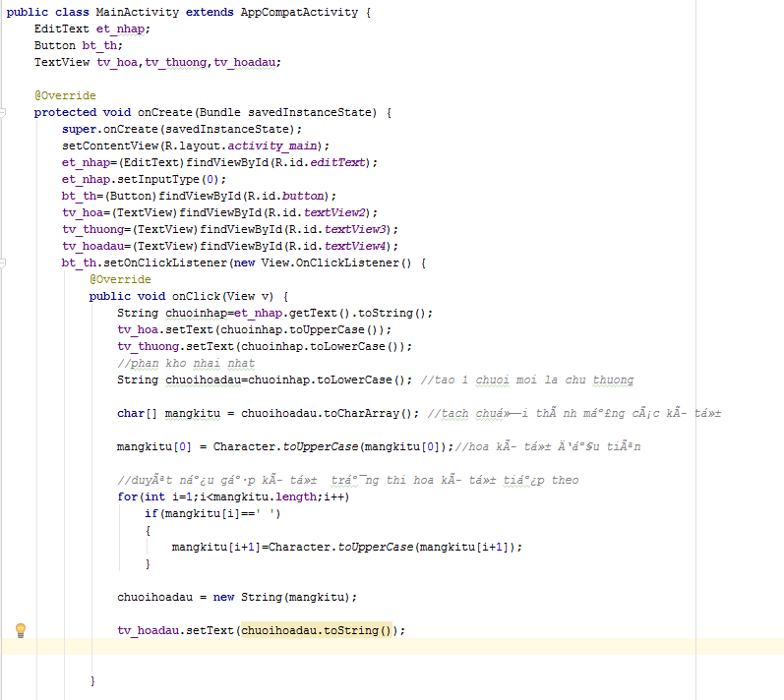Click the 'phan kho nhai nhat' comment

pyautogui.click(x=185, y=363)
